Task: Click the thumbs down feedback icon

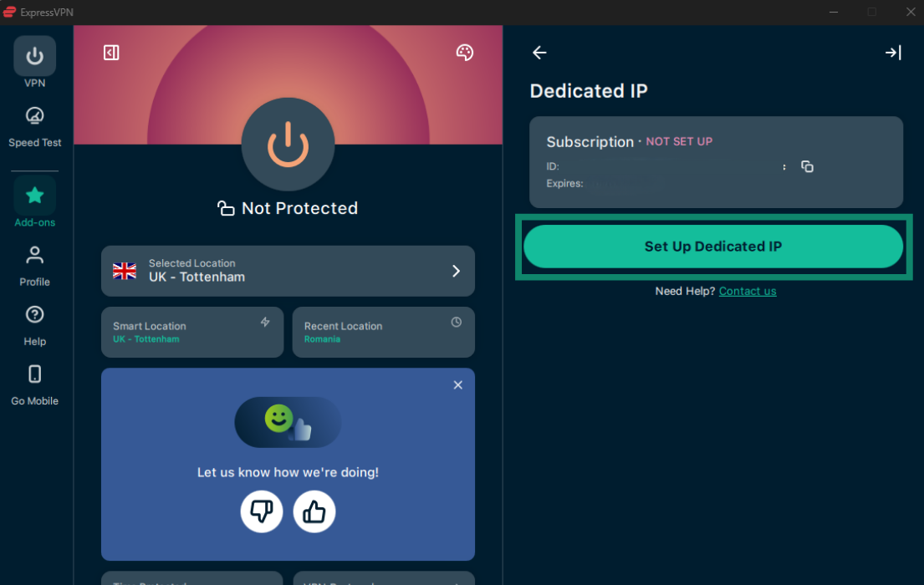Action: 262,511
